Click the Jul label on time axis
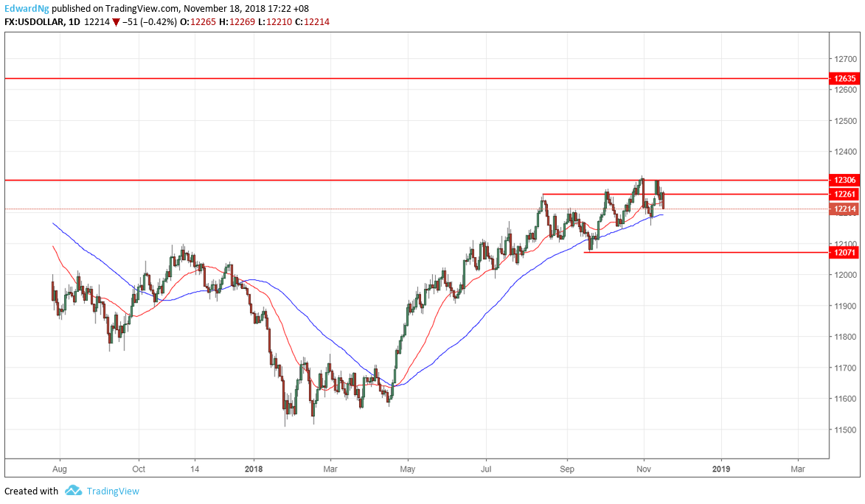 [x=486, y=469]
